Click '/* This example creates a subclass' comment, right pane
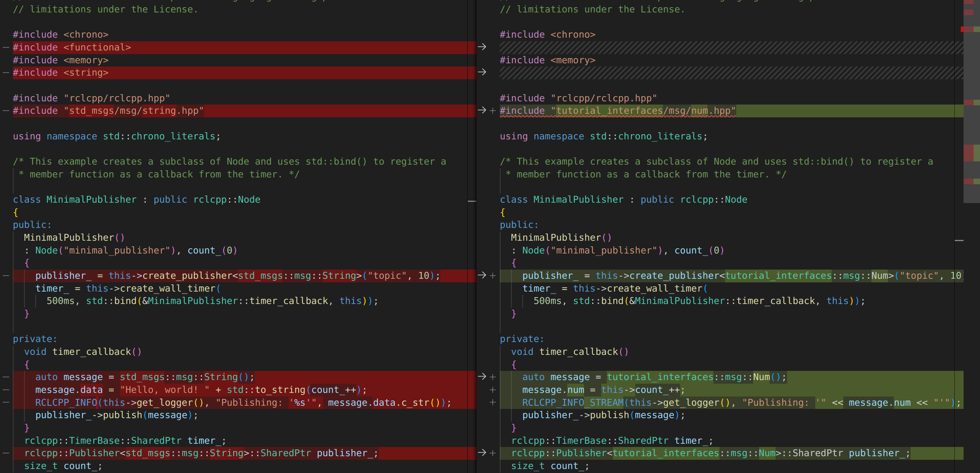This screenshot has width=980, height=473. coord(716,161)
